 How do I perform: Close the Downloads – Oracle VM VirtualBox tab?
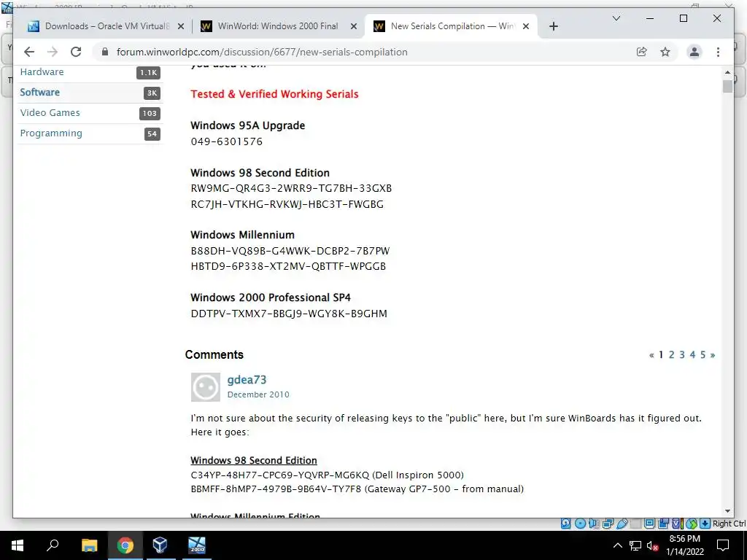coord(181,26)
